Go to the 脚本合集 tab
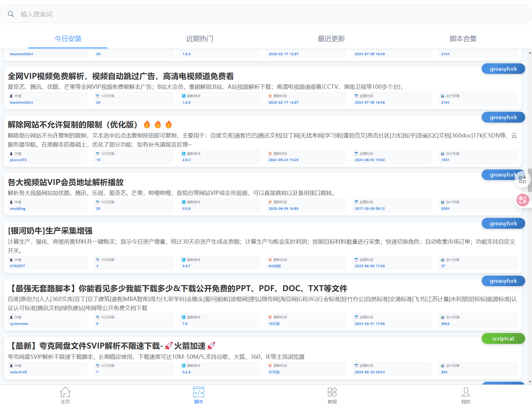This screenshot has height=405, width=532. (463, 38)
